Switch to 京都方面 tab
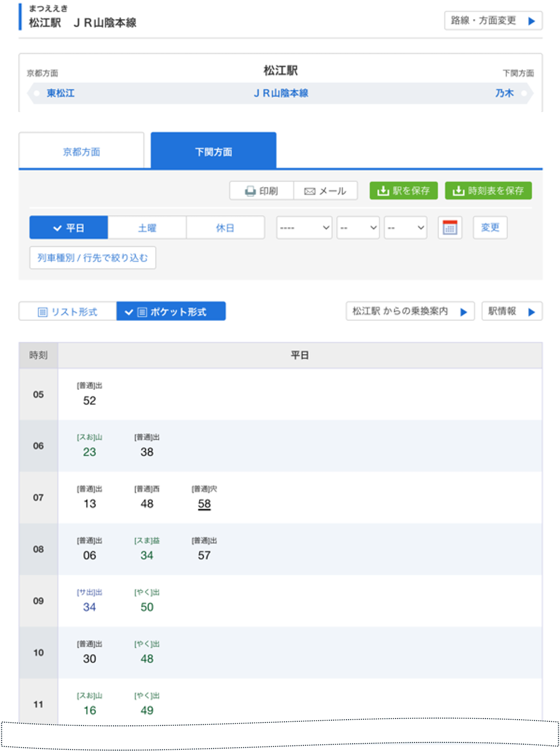 [82, 151]
